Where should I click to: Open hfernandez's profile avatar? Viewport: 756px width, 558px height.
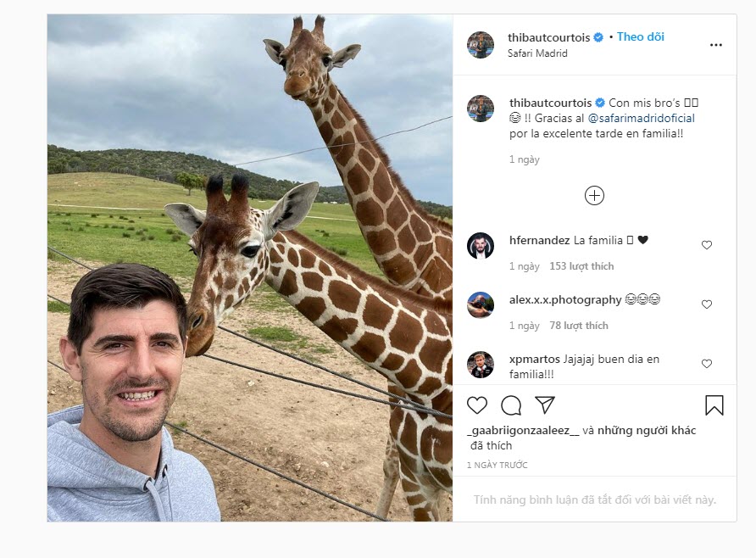click(480, 245)
